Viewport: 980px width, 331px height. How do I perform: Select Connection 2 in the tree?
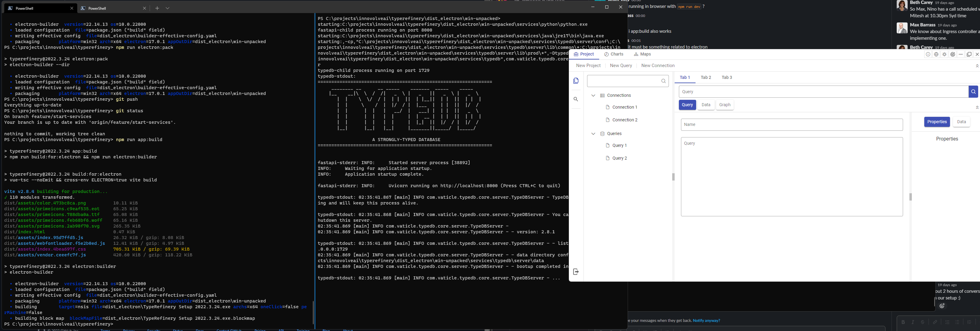625,120
